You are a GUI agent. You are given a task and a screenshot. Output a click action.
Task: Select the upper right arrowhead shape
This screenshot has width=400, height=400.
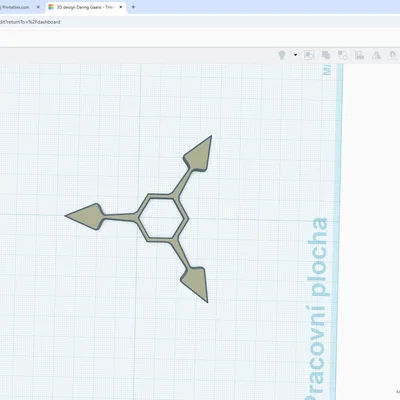199,153
